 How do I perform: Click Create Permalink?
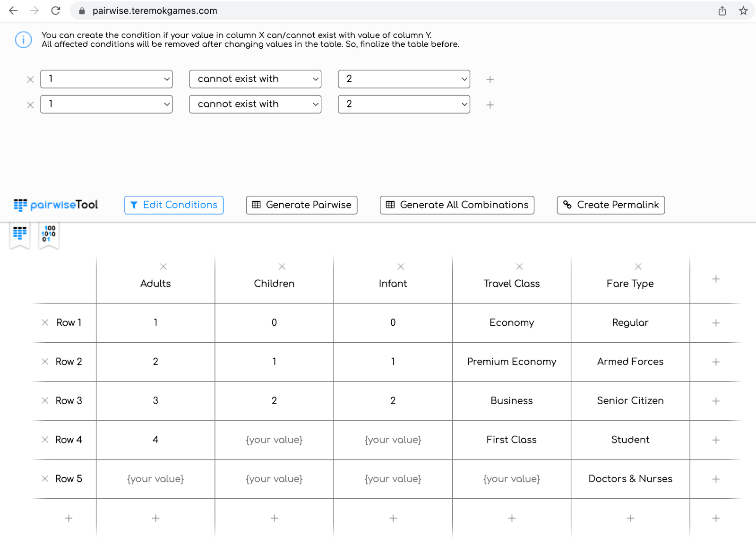(611, 205)
